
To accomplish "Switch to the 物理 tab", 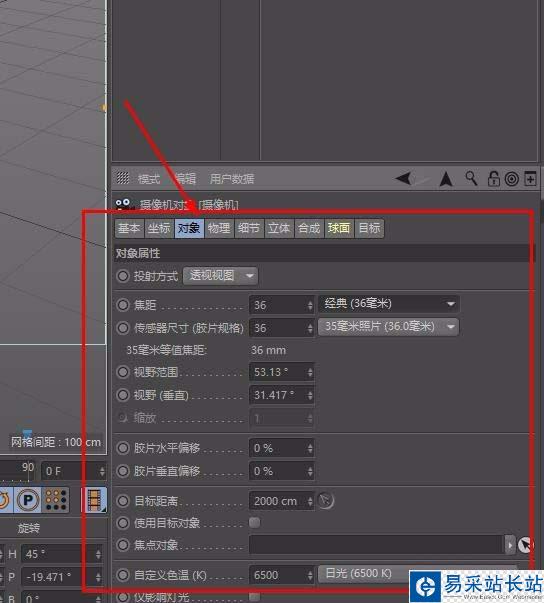I will 219,228.
